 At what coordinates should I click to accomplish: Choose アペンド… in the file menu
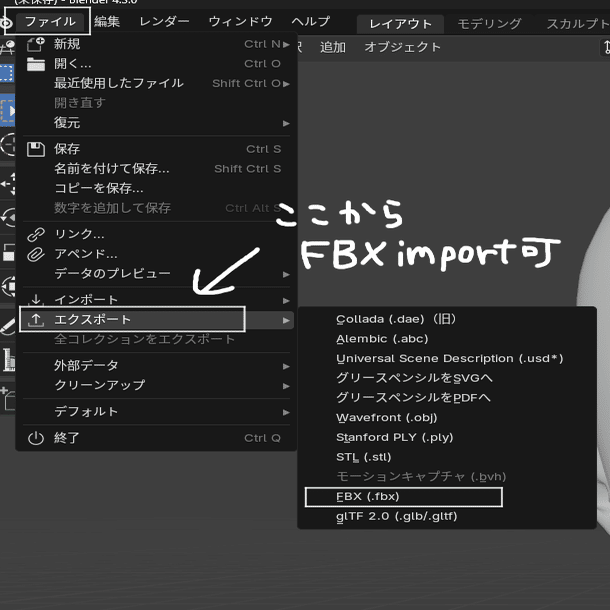coord(156,254)
